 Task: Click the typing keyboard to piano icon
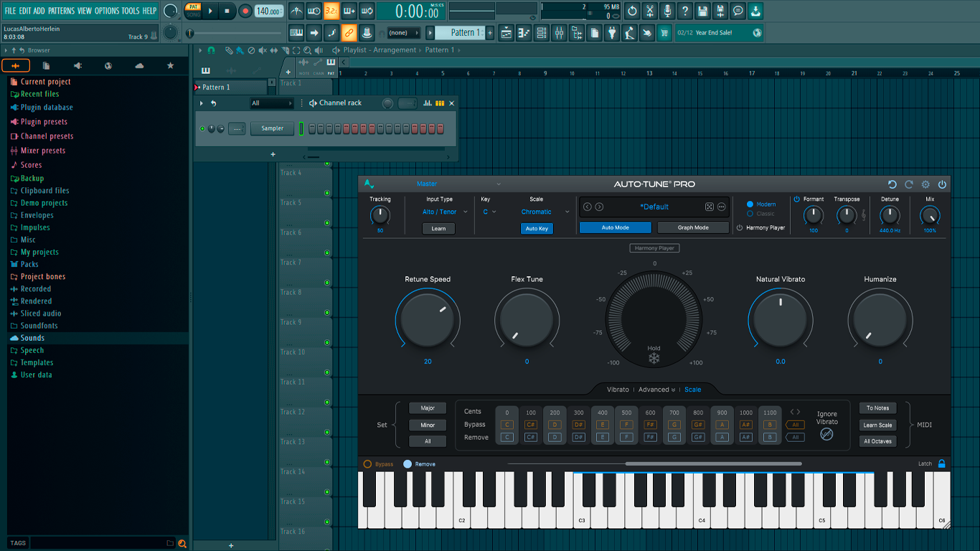click(296, 33)
